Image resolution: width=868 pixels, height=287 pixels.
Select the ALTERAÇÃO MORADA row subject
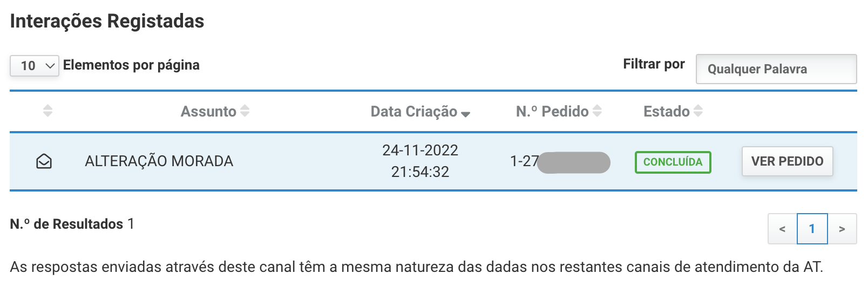tap(159, 161)
